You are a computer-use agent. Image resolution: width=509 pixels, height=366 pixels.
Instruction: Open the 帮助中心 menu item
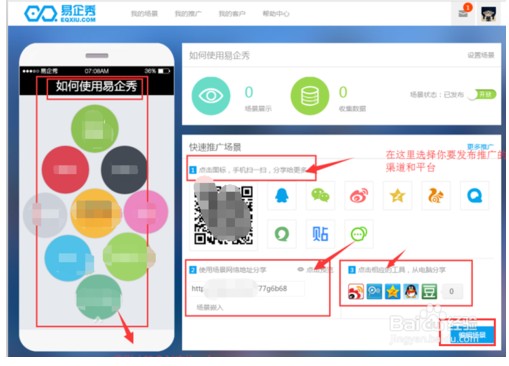pyautogui.click(x=276, y=14)
